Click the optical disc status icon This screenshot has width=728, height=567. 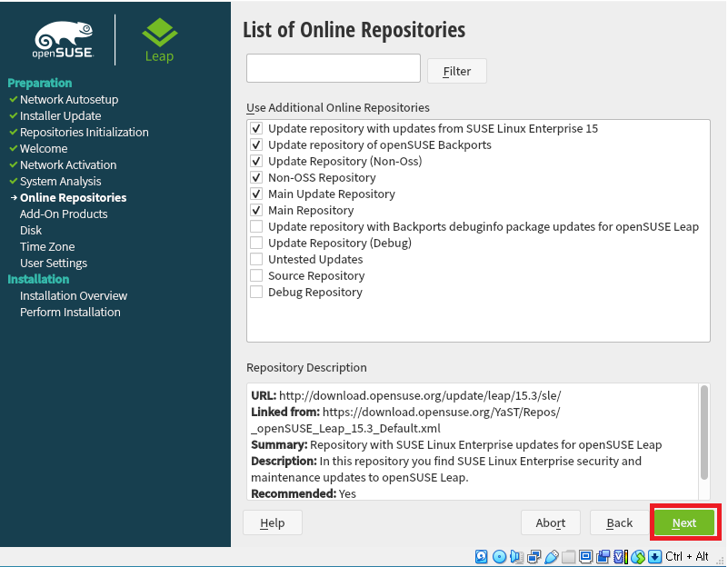pos(499,556)
